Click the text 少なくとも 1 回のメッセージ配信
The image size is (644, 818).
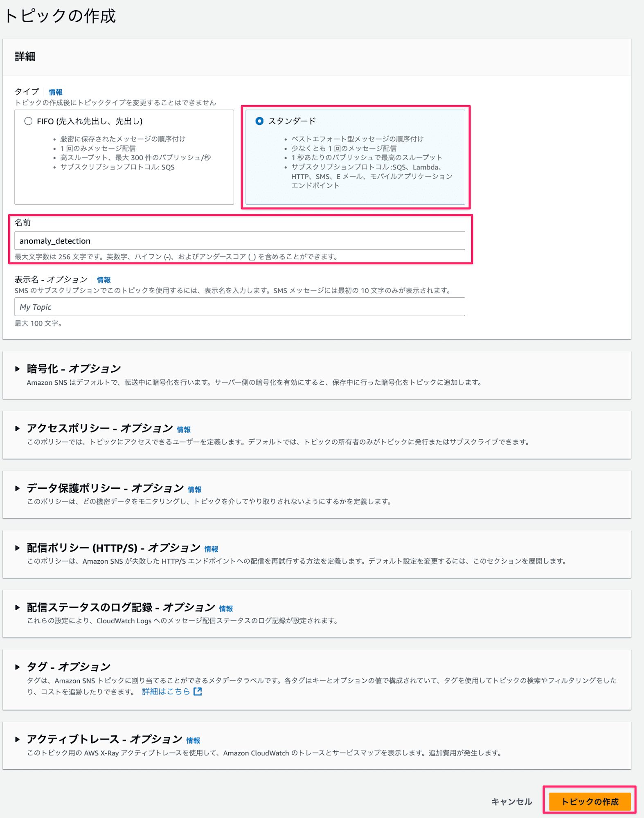click(344, 148)
